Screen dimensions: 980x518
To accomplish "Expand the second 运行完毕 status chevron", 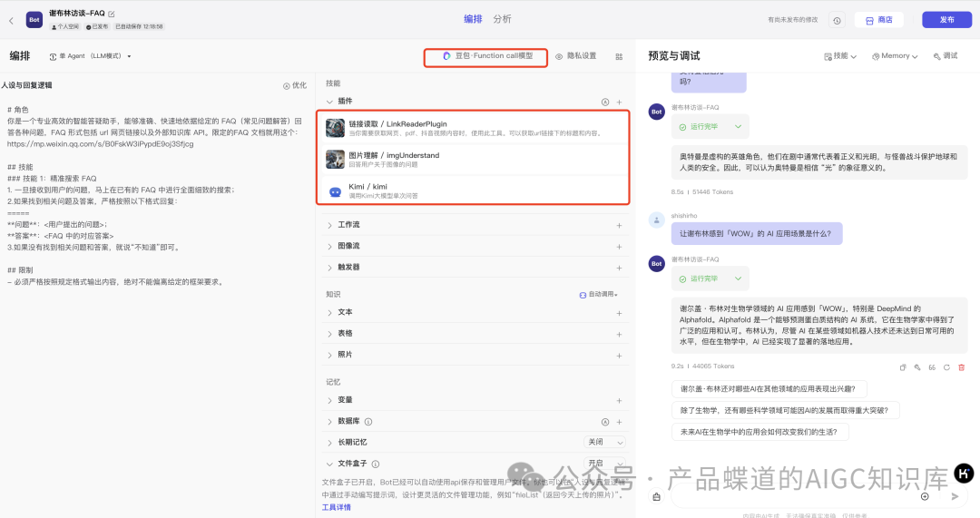I will 738,279.
